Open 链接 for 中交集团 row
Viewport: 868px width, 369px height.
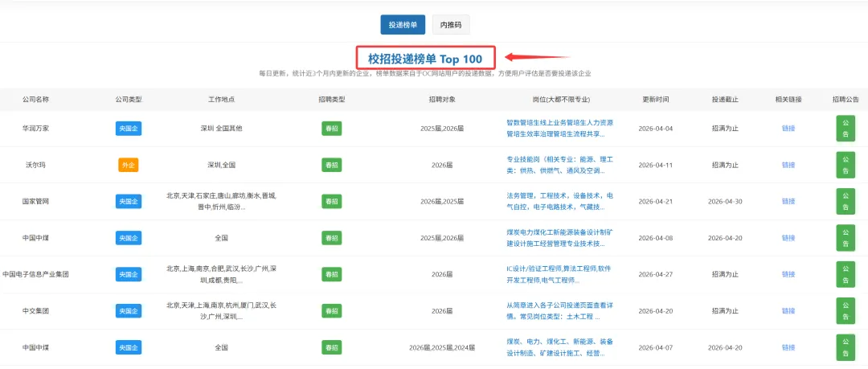[x=788, y=311]
